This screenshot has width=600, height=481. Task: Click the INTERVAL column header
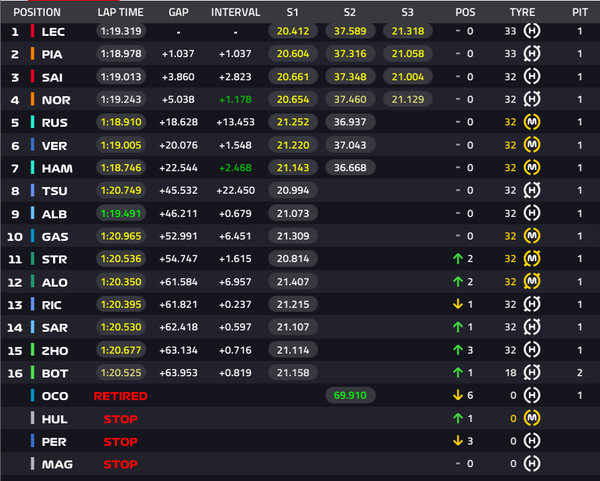tap(235, 12)
